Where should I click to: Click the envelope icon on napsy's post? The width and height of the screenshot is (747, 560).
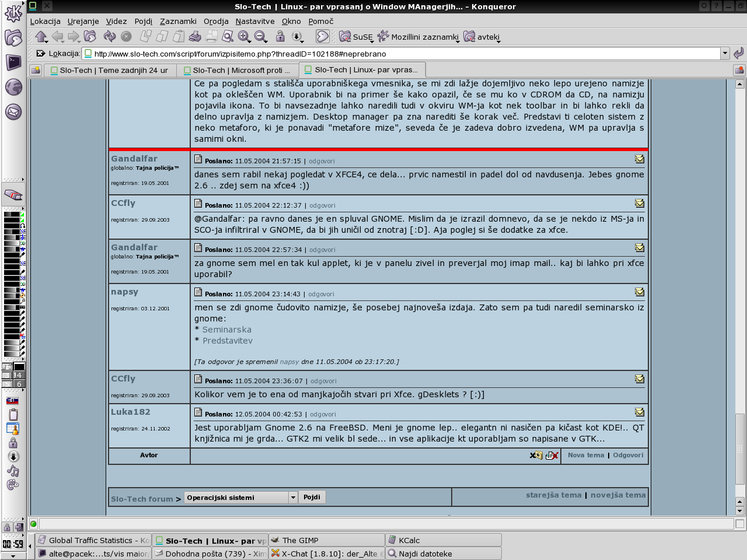(640, 292)
